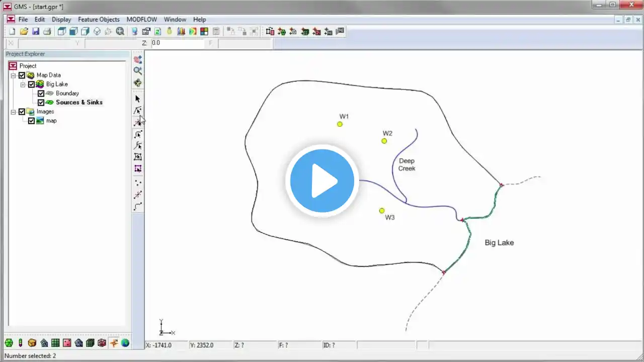Open the Help menu
This screenshot has height=362, width=644.
pos(200,20)
